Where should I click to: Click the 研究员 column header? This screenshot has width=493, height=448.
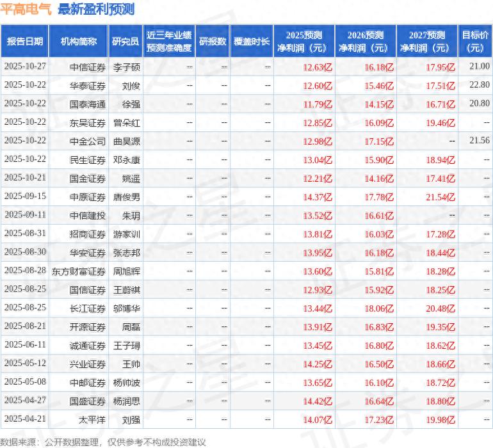(x=125, y=41)
